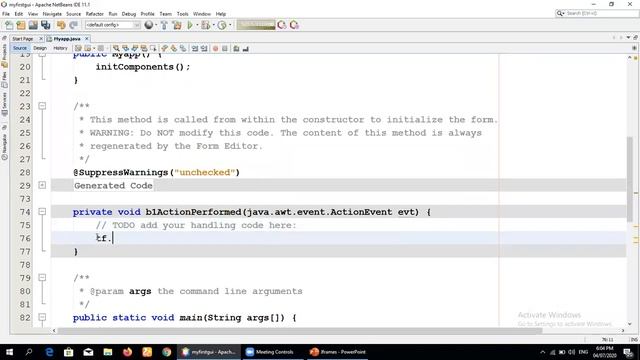Click the Shift Line Right icon
The width and height of the screenshot is (640, 360).
[x=204, y=49]
